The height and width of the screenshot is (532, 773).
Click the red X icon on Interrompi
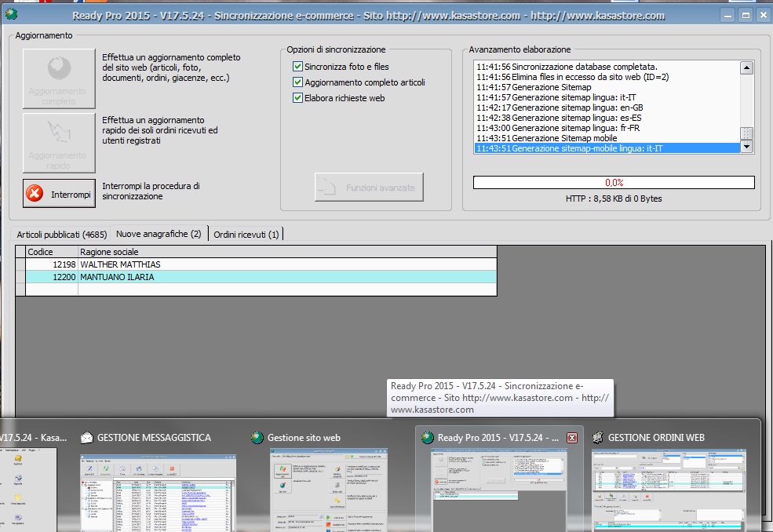[x=35, y=193]
